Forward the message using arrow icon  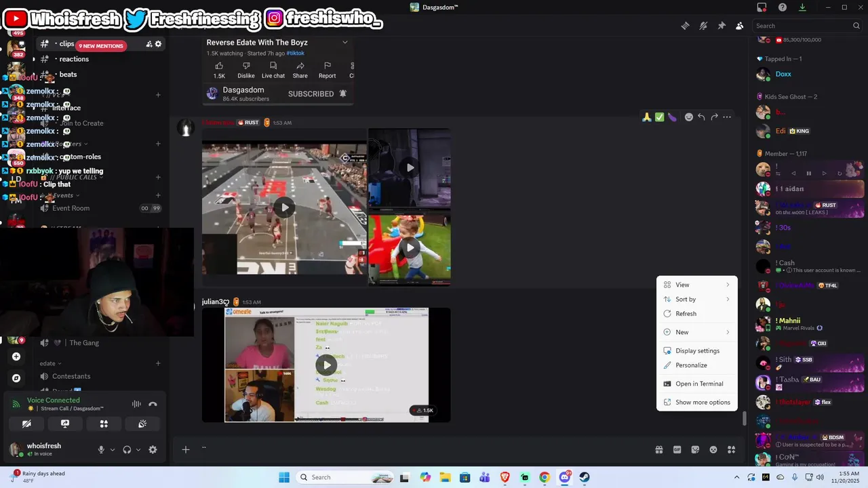[714, 117]
